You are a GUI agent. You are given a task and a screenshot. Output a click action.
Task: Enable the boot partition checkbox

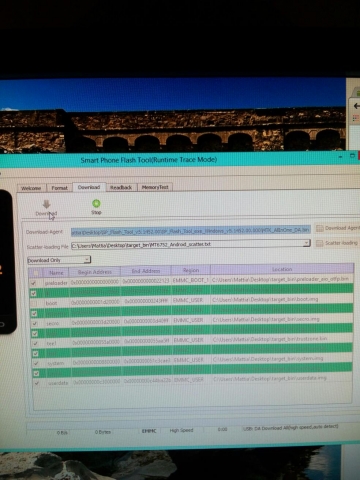[x=34, y=303]
